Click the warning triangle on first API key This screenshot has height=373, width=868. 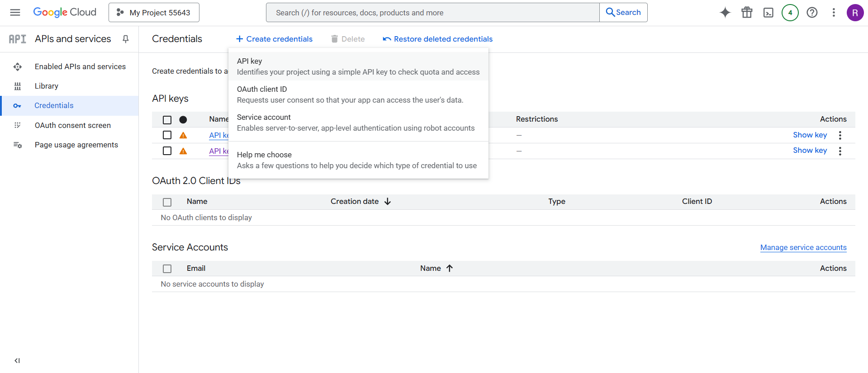click(x=183, y=135)
